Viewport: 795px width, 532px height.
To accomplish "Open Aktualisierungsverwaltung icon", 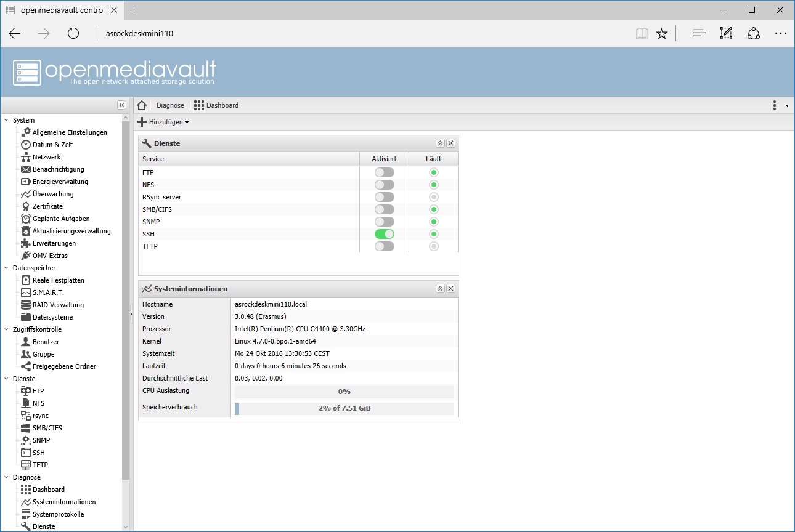I will [26, 231].
